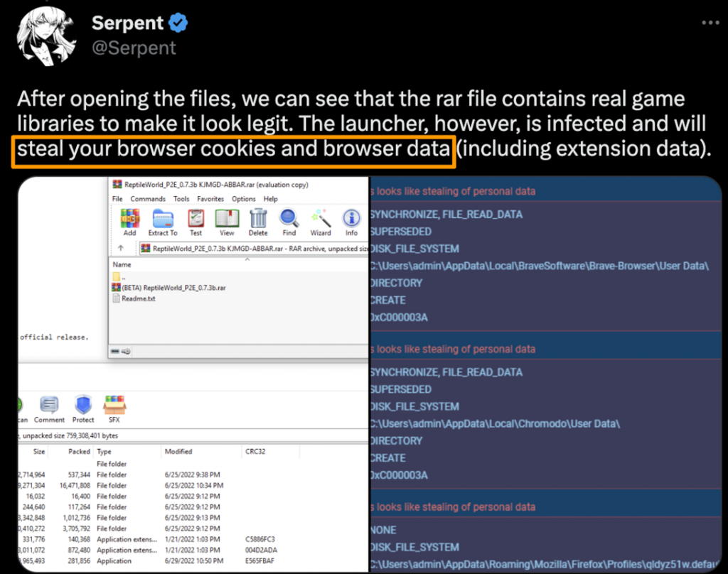
Task: Click the 'official release.' text
Action: [x=54, y=337]
